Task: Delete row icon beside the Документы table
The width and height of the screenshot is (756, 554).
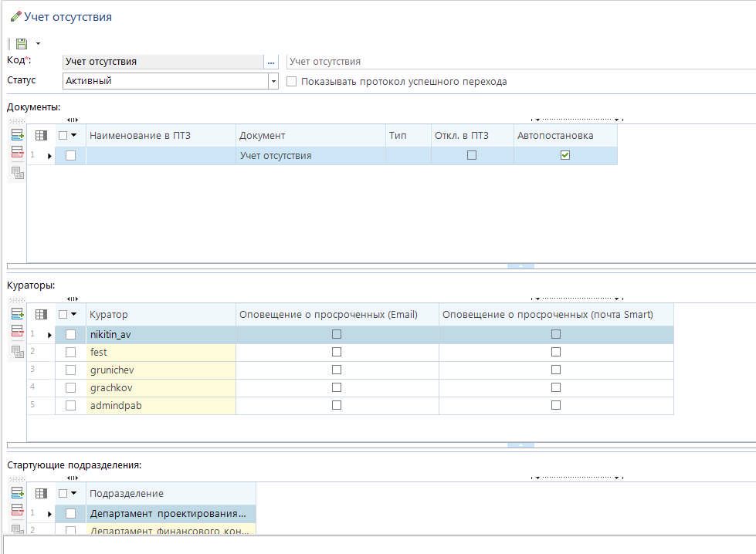Action: [x=17, y=153]
